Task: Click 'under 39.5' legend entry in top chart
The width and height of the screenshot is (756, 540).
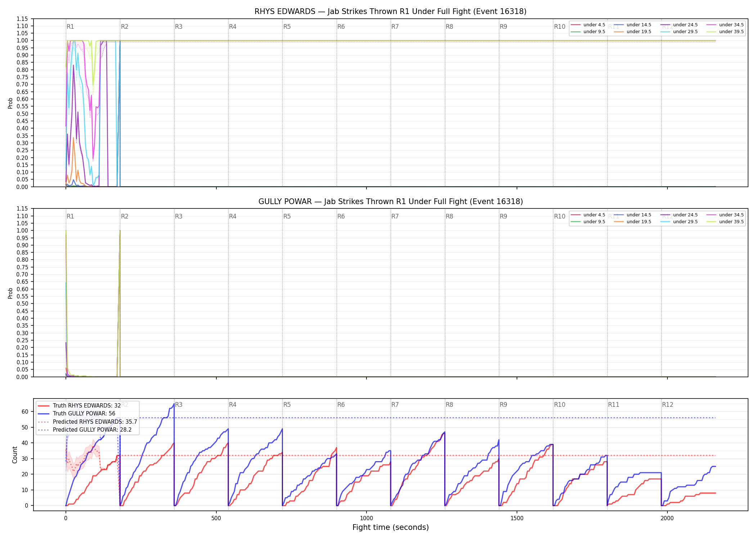Action: pos(725,32)
